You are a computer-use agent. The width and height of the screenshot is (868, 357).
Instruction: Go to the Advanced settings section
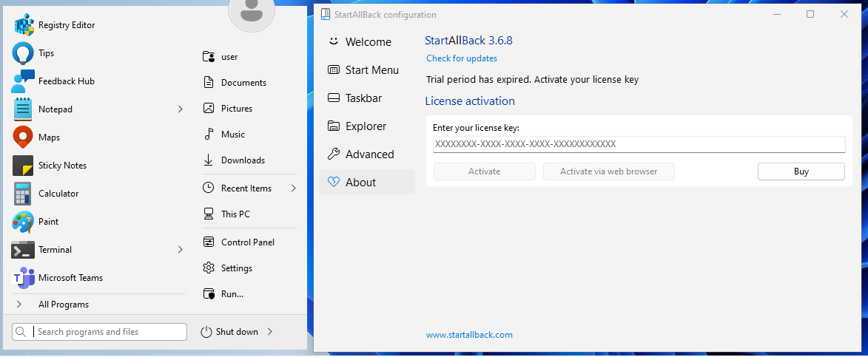coord(369,154)
